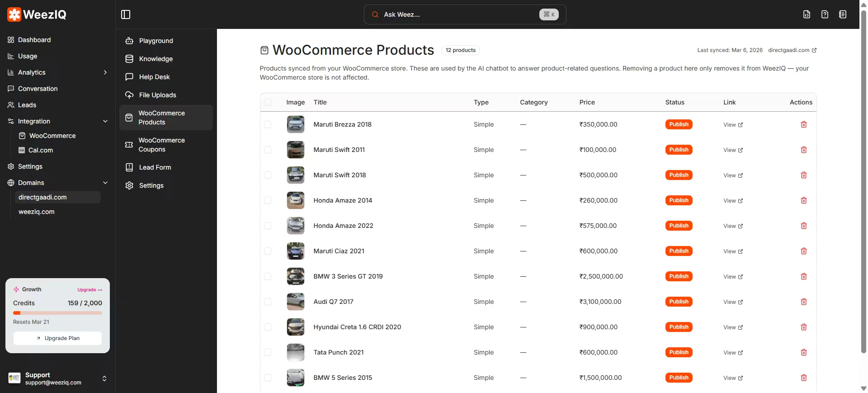
Task: Go to File Uploads
Action: click(166, 95)
